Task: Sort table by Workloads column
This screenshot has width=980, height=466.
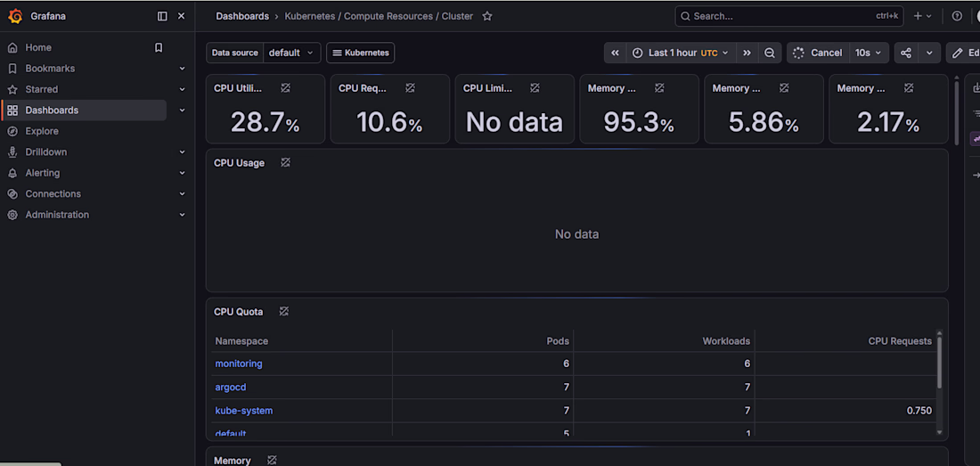Action: pyautogui.click(x=725, y=341)
